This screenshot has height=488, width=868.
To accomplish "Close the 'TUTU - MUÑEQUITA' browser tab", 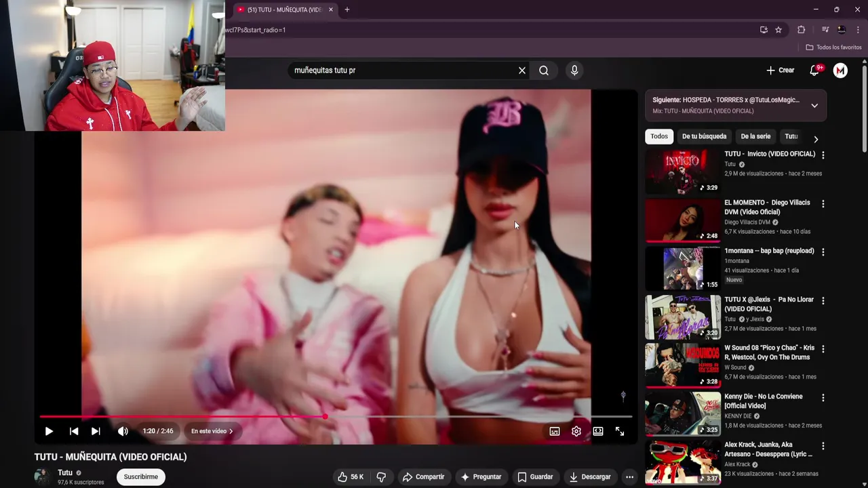I will [x=331, y=9].
